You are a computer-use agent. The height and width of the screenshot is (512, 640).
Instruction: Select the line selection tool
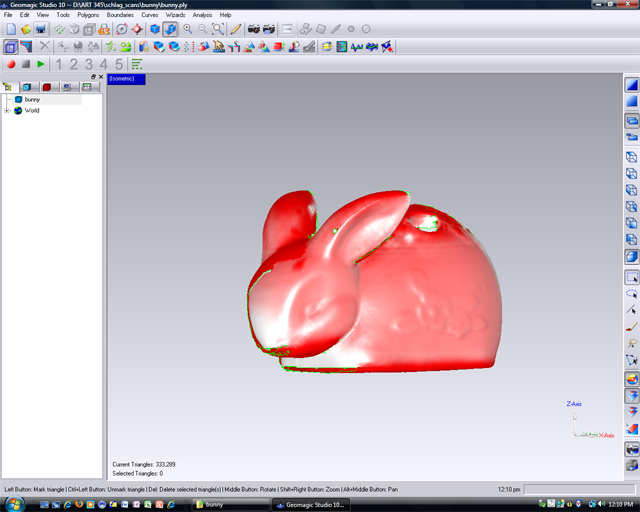tap(632, 310)
